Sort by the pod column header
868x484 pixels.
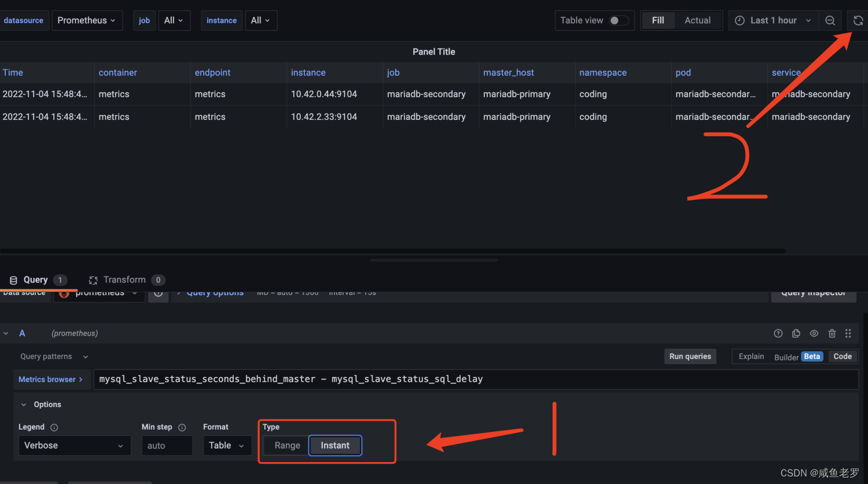pos(683,72)
